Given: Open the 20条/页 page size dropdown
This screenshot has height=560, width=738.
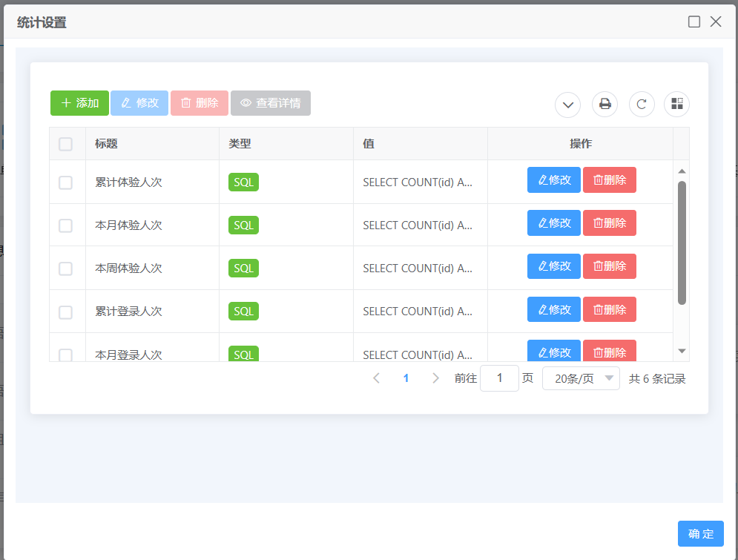Looking at the screenshot, I should click(581, 378).
